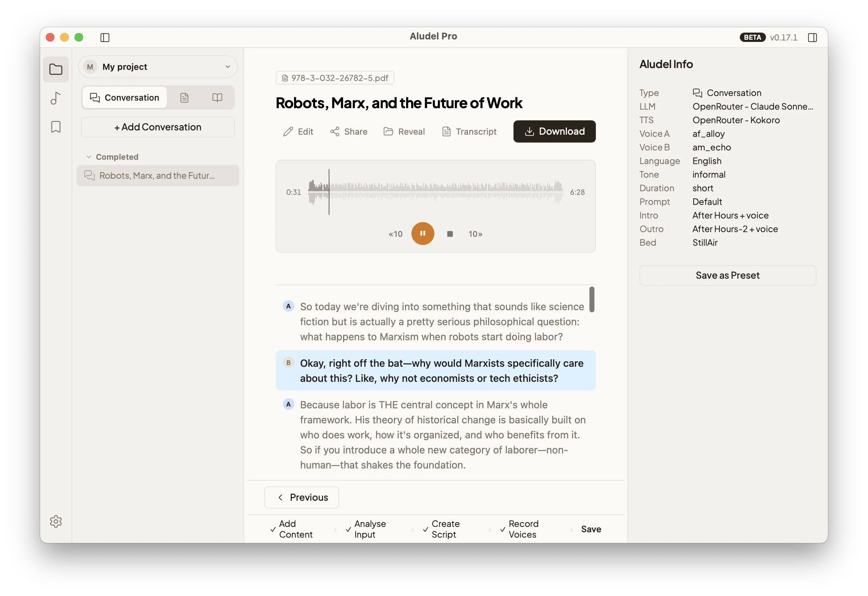
Task: Click the v0.17.1 version label
Action: (x=783, y=37)
